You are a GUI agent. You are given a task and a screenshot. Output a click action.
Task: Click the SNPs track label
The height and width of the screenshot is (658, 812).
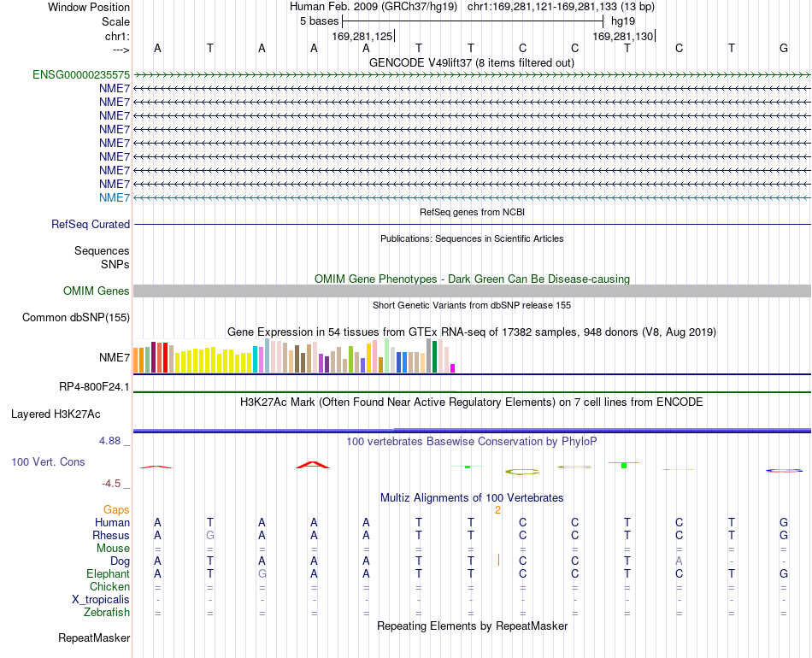point(115,264)
